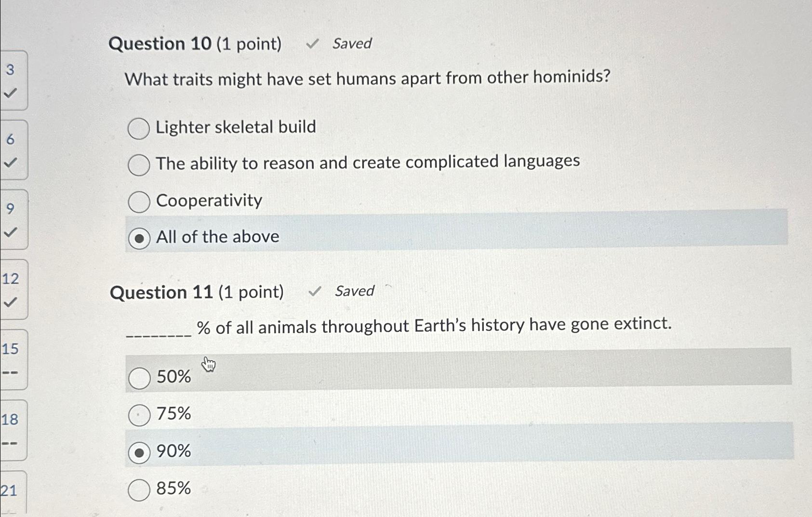The width and height of the screenshot is (812, 517).
Task: Pick 90% for Question 11
Action: tap(140, 451)
